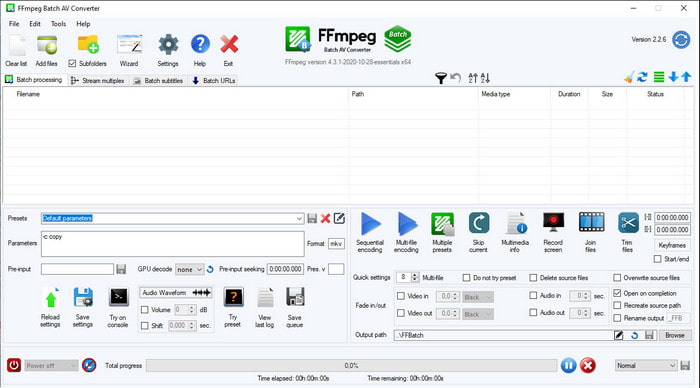
Task: Click the Browse button
Action: pos(675,335)
